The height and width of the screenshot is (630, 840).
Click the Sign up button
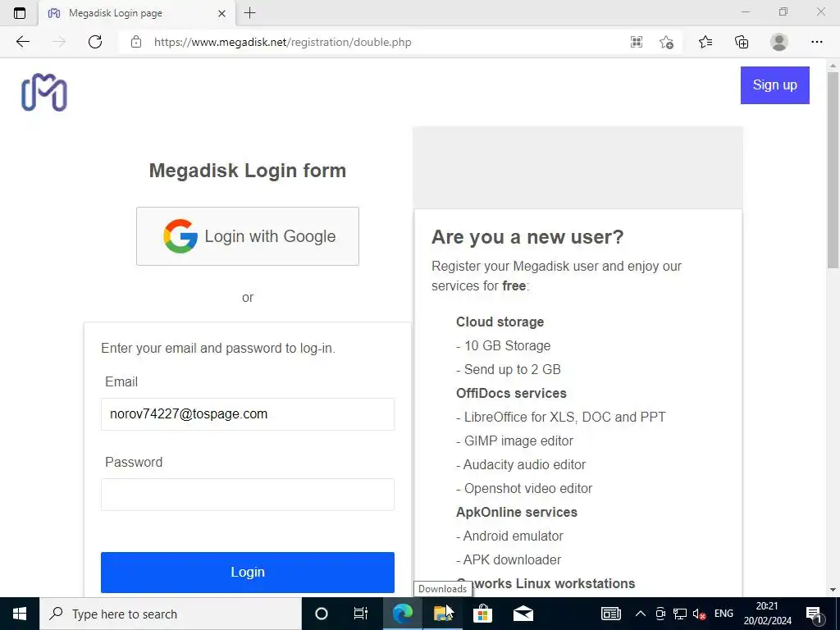(x=774, y=85)
